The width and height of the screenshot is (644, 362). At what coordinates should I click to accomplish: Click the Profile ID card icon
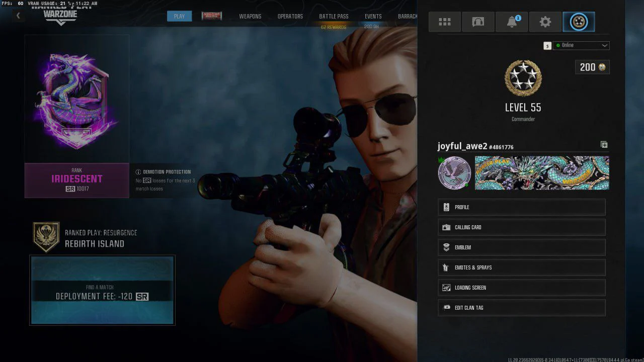point(446,207)
